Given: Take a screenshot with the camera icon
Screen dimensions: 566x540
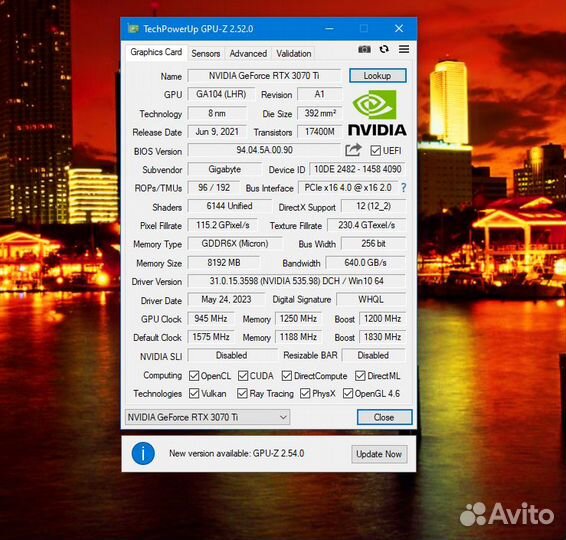Looking at the screenshot, I should click(364, 49).
